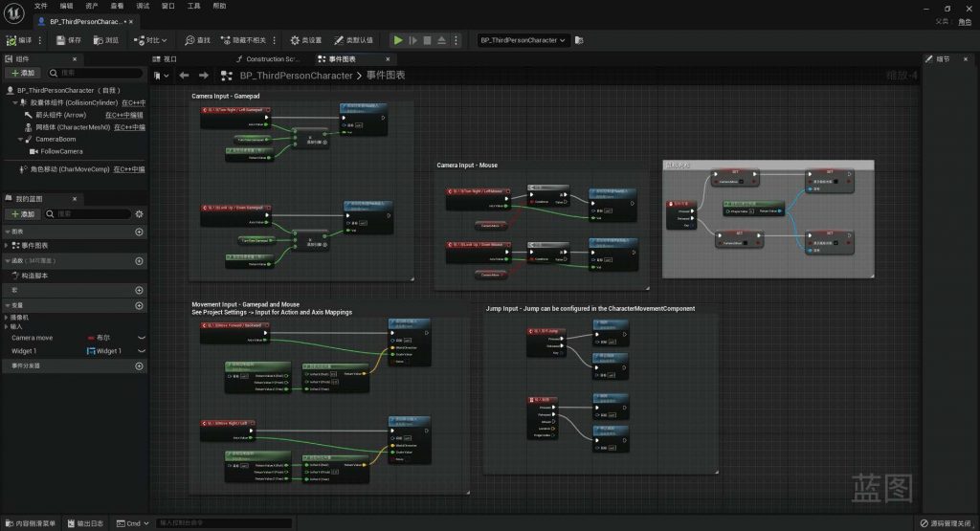Viewport: 980px width, 531px height.
Task: Collapse the 胶囊体组件 CollisionCylinder tree node
Action: point(15,102)
